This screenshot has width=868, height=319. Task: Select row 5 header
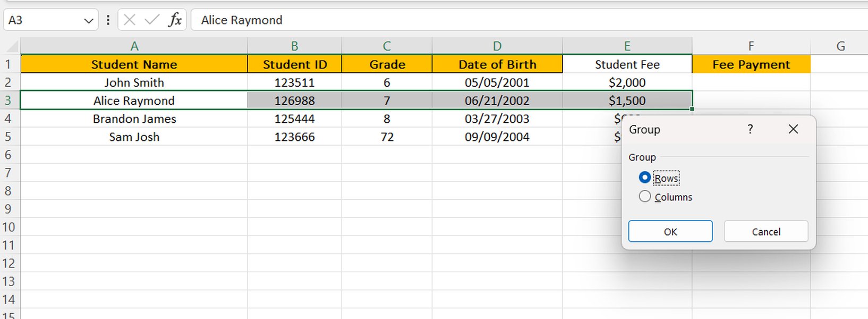[10, 137]
